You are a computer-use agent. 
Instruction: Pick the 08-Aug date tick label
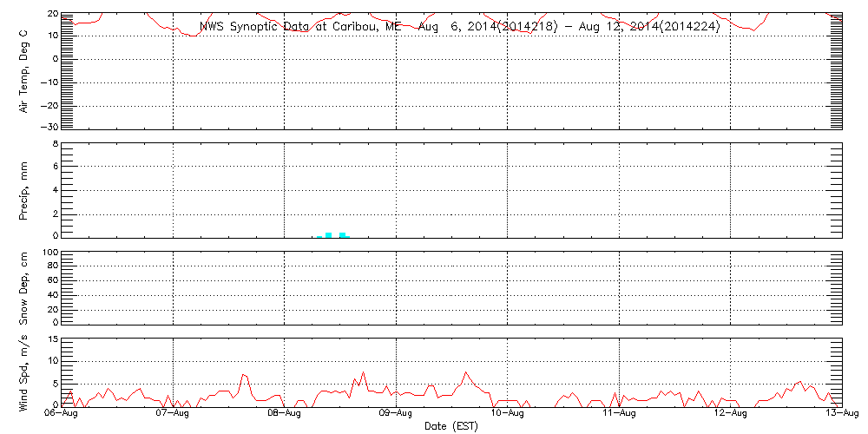coord(285,414)
